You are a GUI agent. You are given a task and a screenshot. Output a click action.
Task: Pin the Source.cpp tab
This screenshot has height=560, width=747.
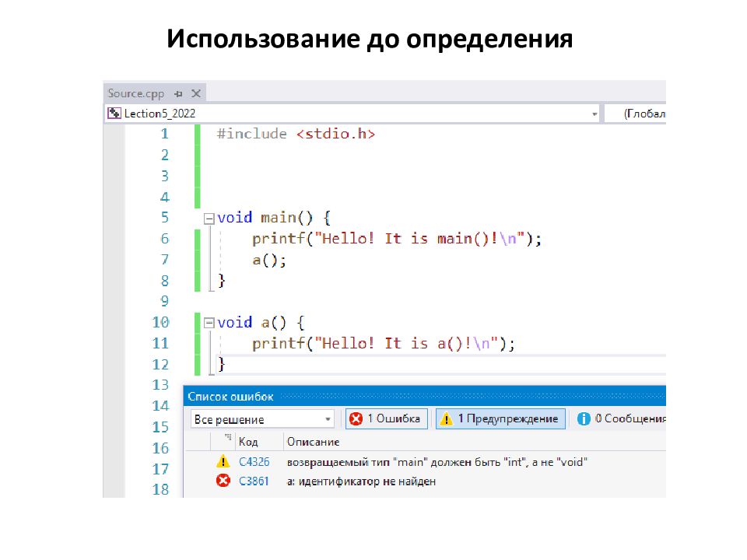179,94
